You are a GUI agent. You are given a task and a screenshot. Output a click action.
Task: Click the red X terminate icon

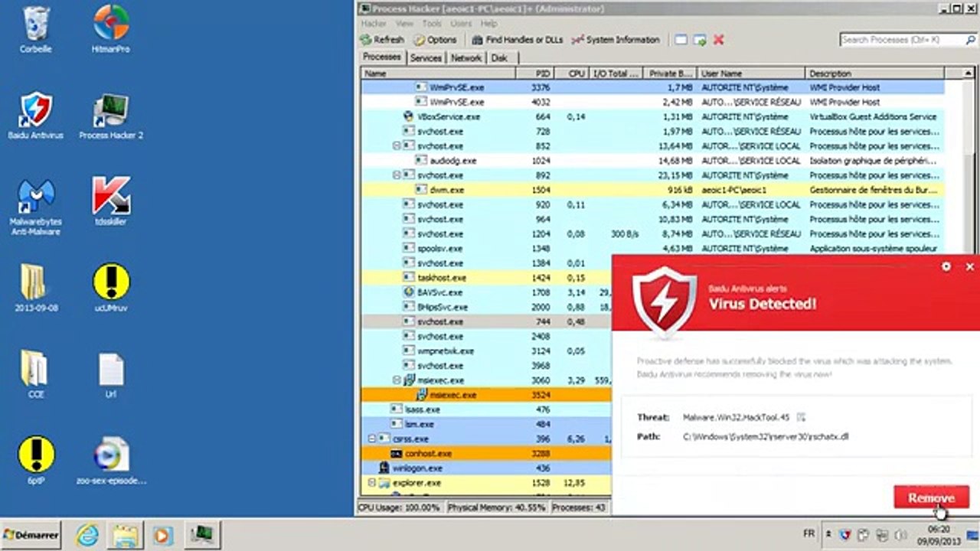tap(718, 40)
